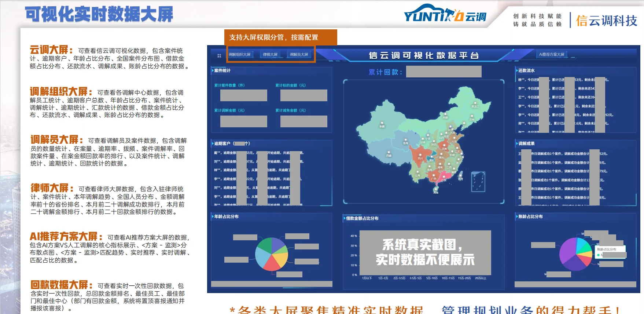This screenshot has height=314, width=644.
Task: Click the 海南 marker on the map
Action: click(436, 190)
